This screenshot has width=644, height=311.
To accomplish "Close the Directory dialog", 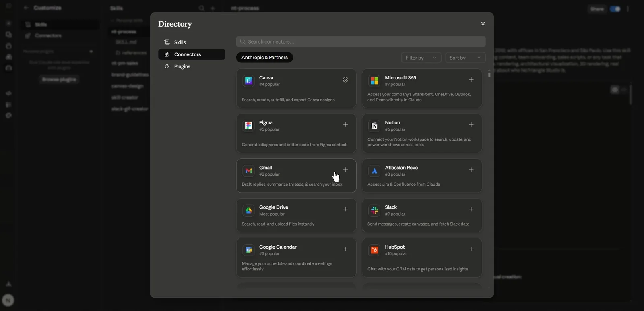I will pos(483,24).
